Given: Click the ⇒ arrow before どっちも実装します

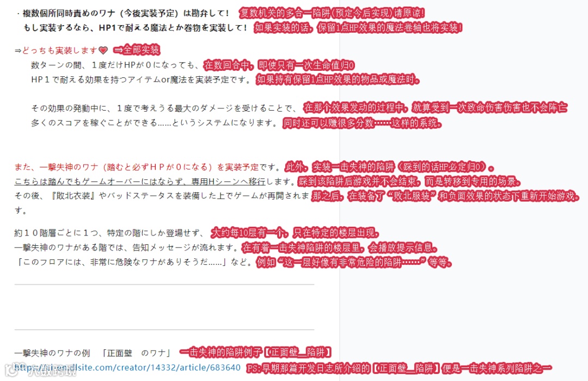Looking at the screenshot, I should tap(18, 50).
